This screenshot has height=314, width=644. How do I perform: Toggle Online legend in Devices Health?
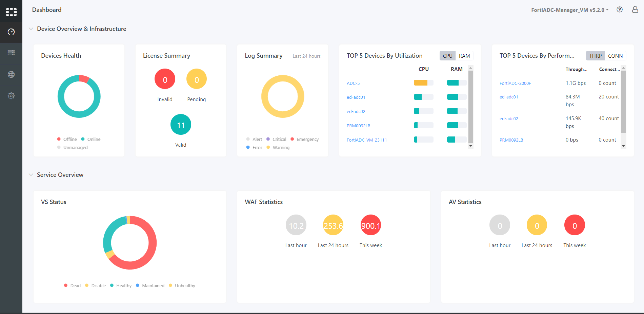click(91, 139)
